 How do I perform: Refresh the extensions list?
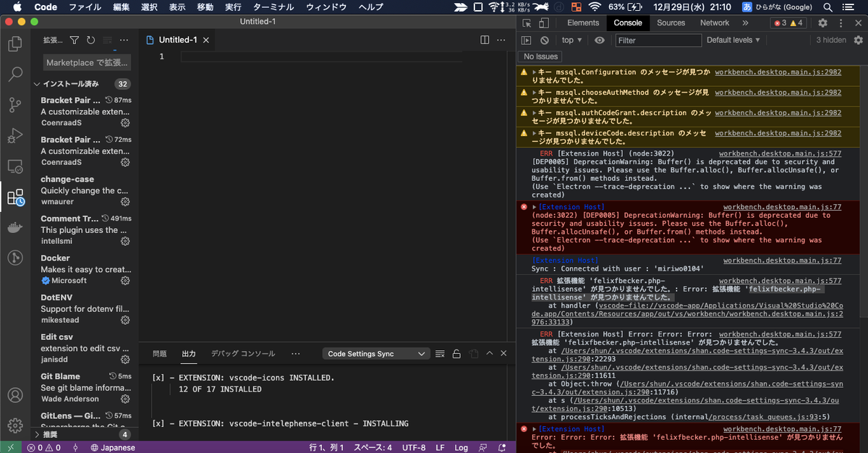point(91,41)
